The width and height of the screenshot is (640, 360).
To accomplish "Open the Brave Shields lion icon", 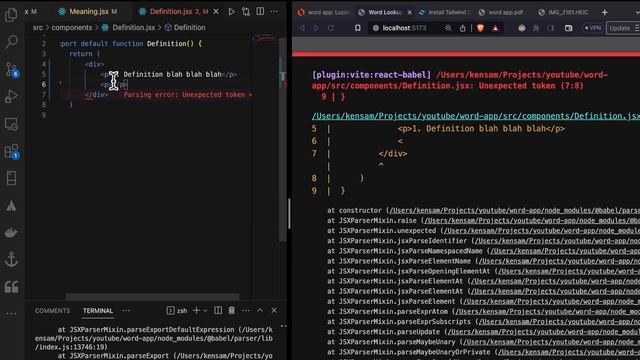I will [480, 28].
